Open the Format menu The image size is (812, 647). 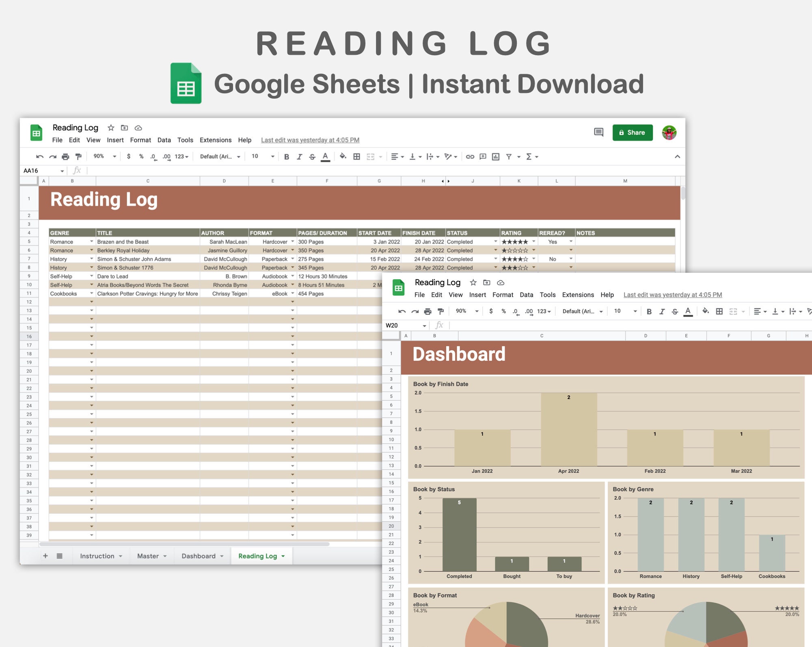click(141, 140)
